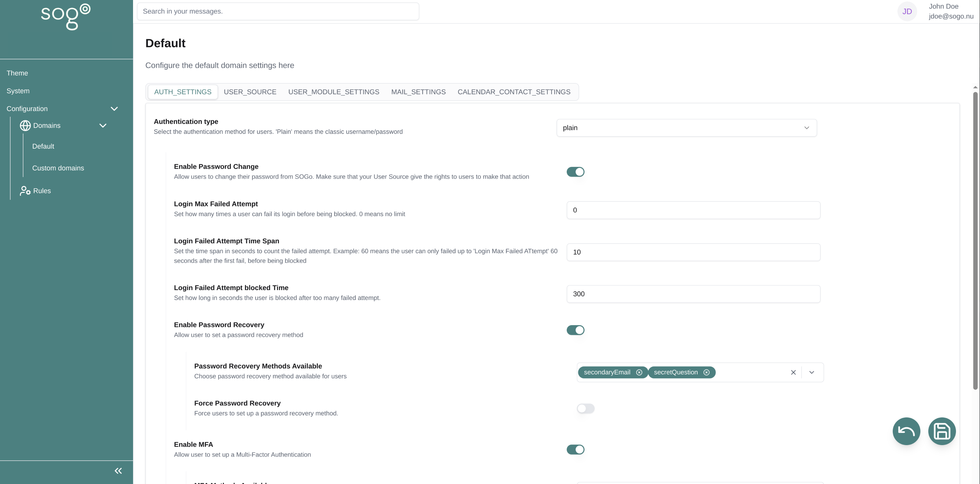980x484 pixels.
Task: Go to the Theme section
Action: point(17,73)
